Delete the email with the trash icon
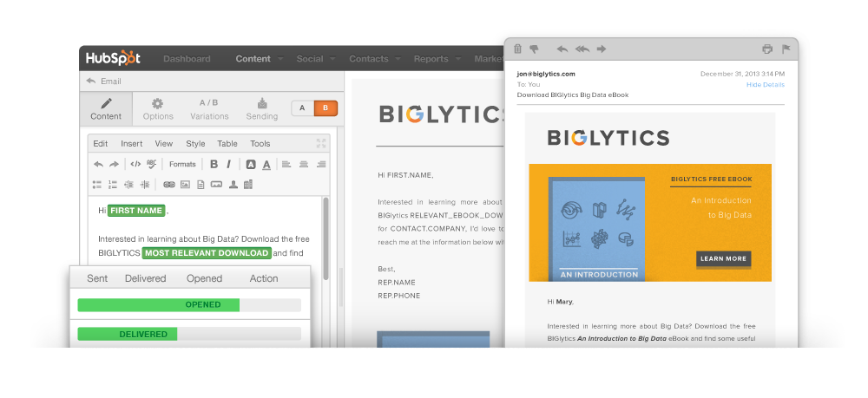The width and height of the screenshot is (868, 398). click(x=517, y=49)
